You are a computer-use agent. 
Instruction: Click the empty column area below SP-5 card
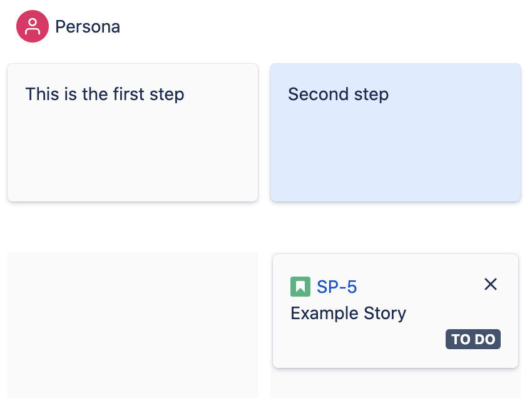coord(396,384)
